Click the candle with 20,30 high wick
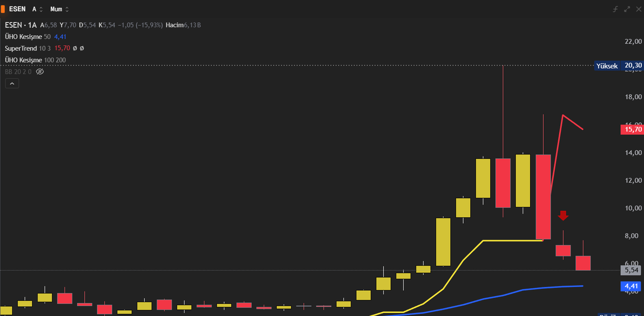 503,182
